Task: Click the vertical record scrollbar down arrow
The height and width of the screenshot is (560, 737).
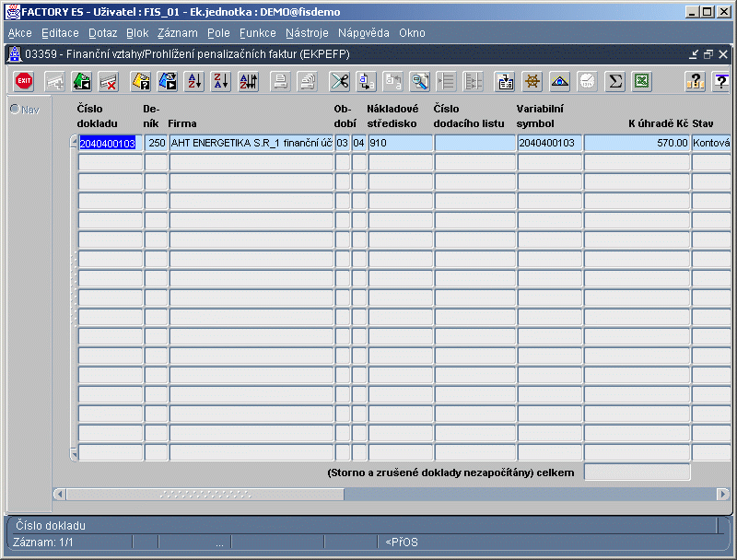Action: (x=74, y=454)
